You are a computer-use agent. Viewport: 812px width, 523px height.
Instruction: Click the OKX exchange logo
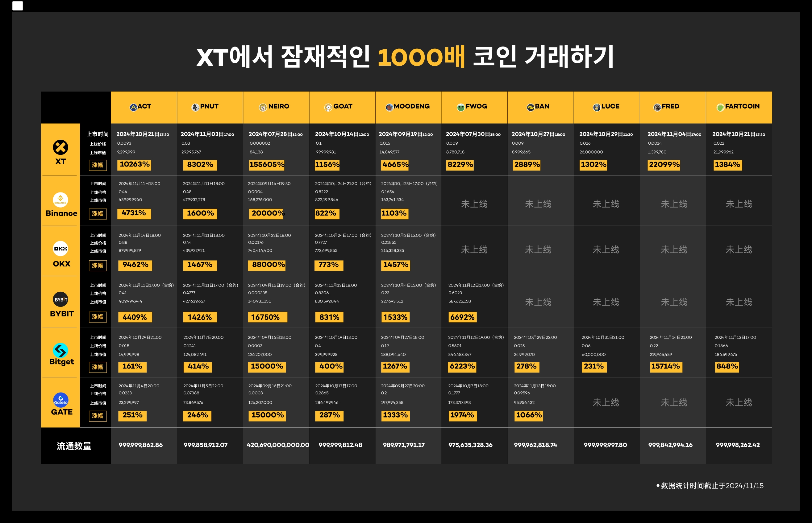[60, 249]
